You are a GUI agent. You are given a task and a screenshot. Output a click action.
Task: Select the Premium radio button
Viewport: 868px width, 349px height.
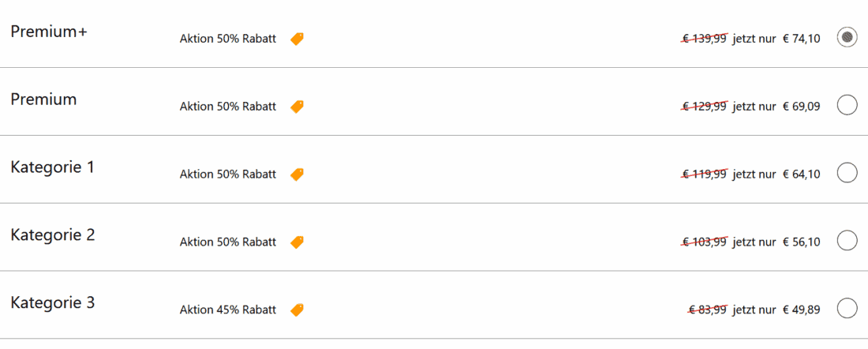click(847, 105)
